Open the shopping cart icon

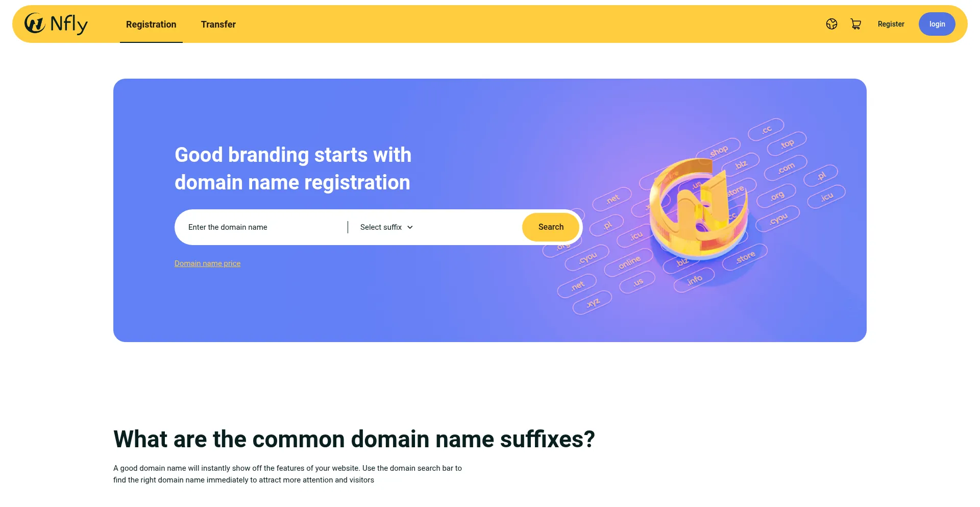tap(855, 23)
